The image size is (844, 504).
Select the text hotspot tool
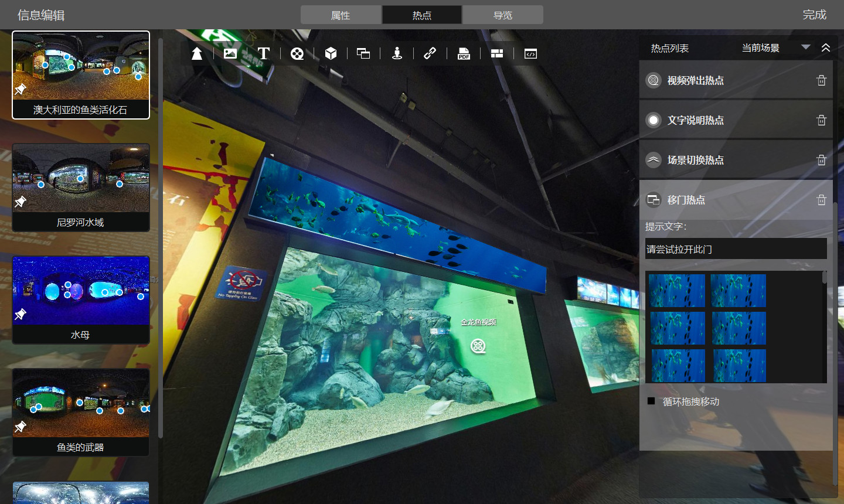coord(264,54)
